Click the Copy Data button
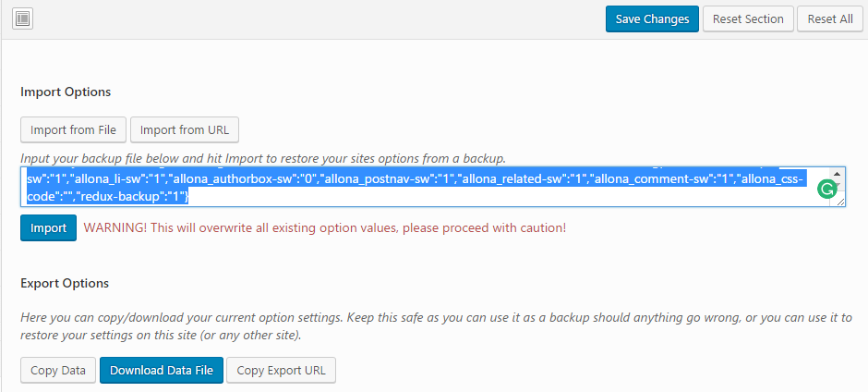The image size is (868, 392). point(58,371)
